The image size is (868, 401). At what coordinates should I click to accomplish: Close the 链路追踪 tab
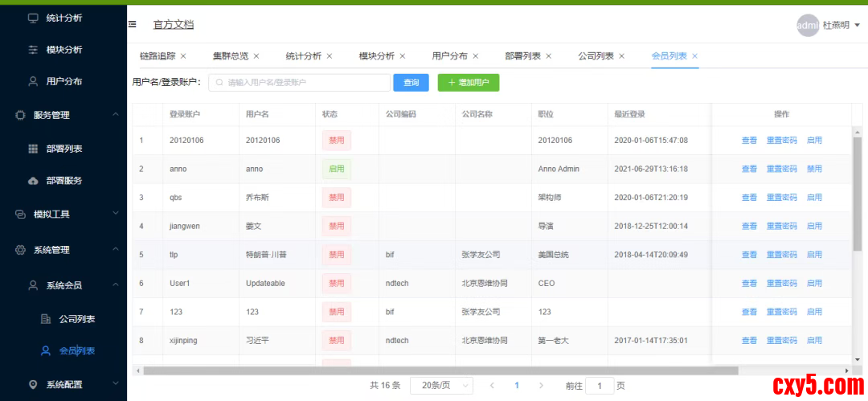tap(183, 56)
